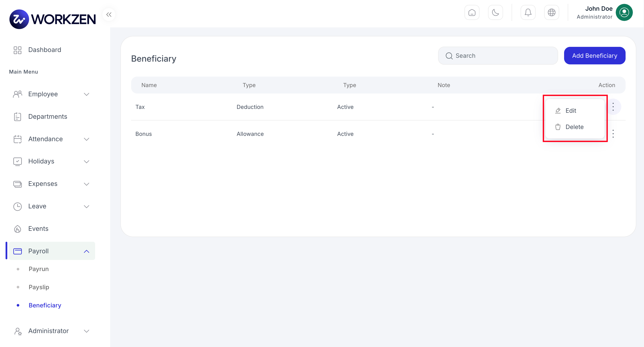Click the John Doe profile avatar
The height and width of the screenshot is (347, 644).
click(624, 12)
